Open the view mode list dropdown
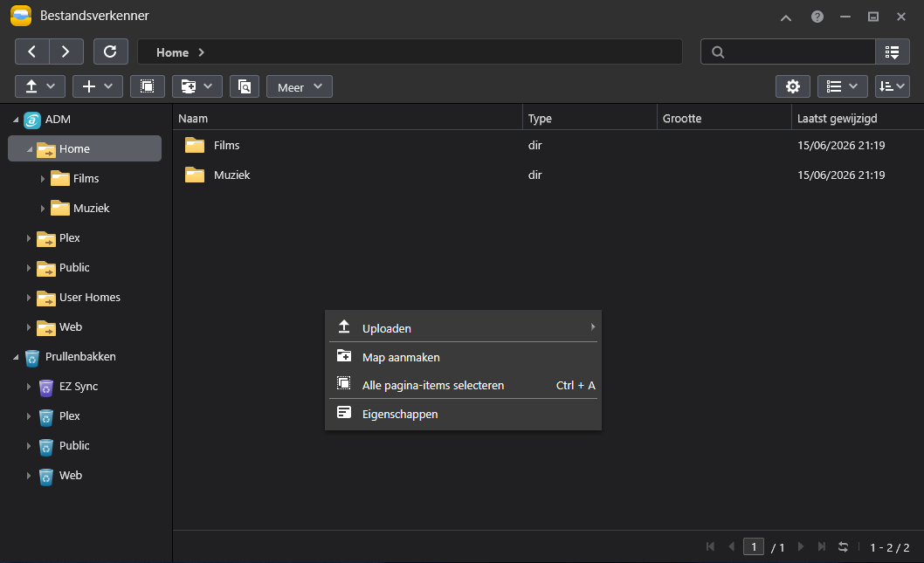The width and height of the screenshot is (924, 563). 842,86
